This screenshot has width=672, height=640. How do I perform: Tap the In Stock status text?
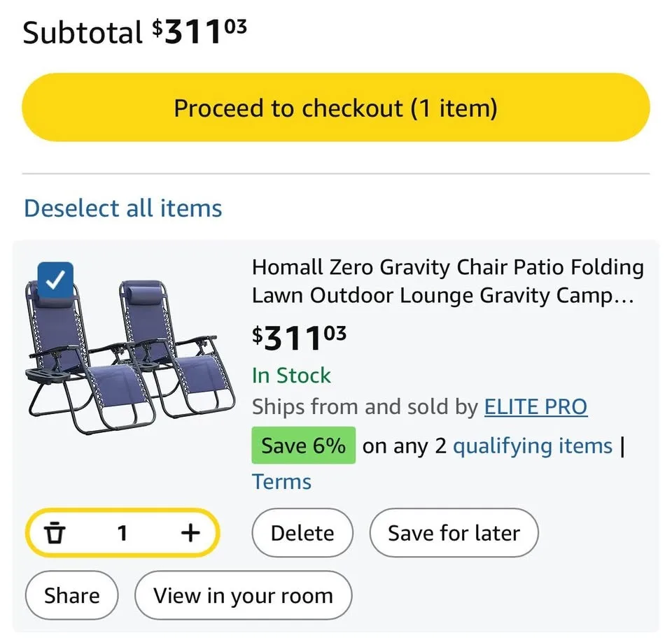click(x=291, y=376)
